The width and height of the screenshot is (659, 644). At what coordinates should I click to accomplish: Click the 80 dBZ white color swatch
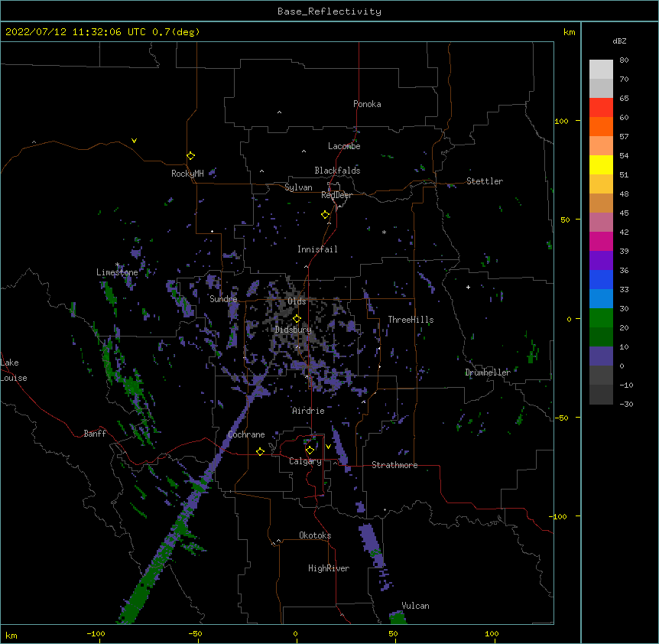[x=601, y=69]
